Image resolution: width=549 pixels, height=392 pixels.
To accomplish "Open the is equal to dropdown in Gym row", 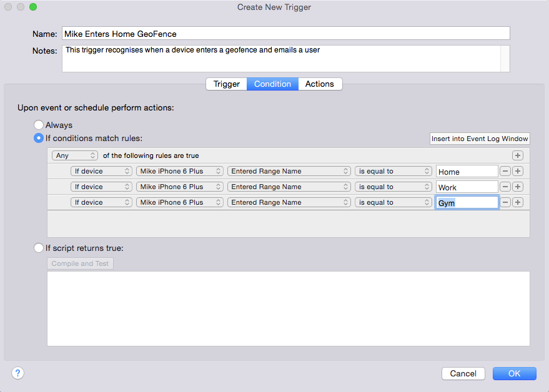I will pos(393,202).
